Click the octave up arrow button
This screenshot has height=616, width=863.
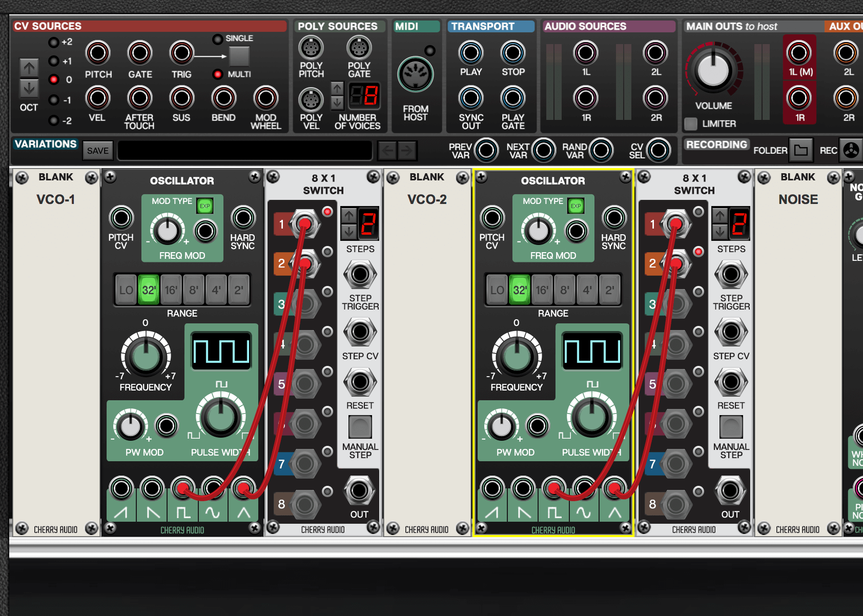29,68
